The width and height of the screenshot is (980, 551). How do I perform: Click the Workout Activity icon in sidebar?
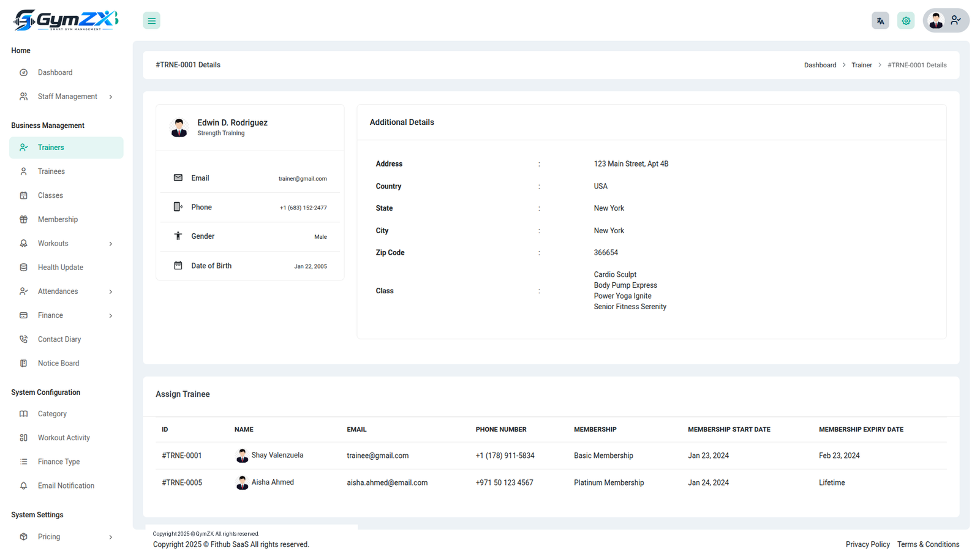[23, 438]
